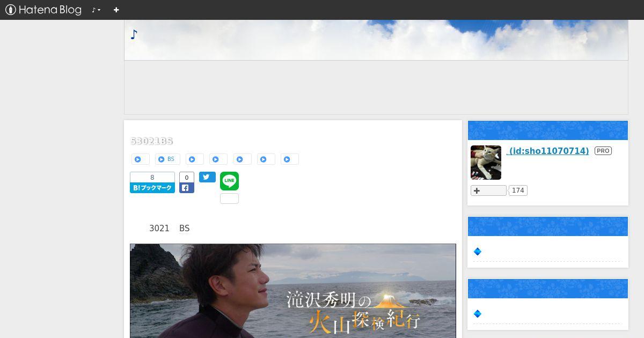Select the first category tag before BS

click(141, 159)
